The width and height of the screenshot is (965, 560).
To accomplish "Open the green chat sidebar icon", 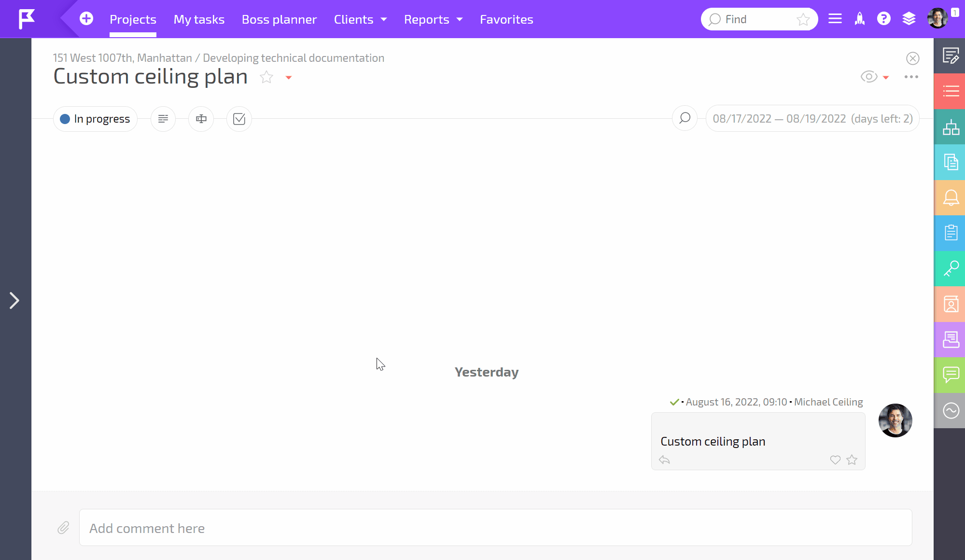I will point(951,375).
